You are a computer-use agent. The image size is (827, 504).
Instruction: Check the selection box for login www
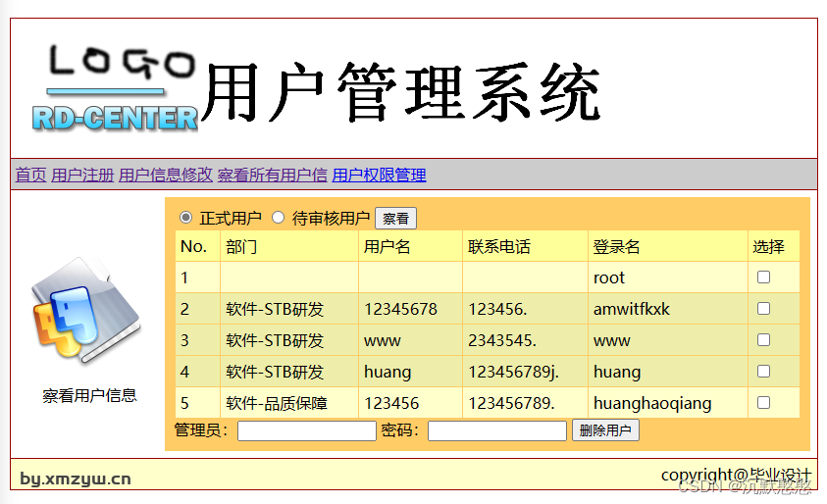tap(763, 340)
